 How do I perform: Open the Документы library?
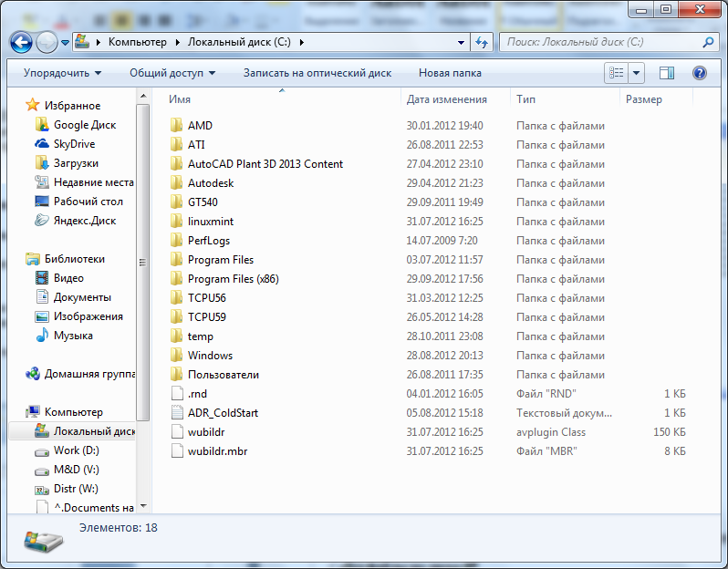73,297
